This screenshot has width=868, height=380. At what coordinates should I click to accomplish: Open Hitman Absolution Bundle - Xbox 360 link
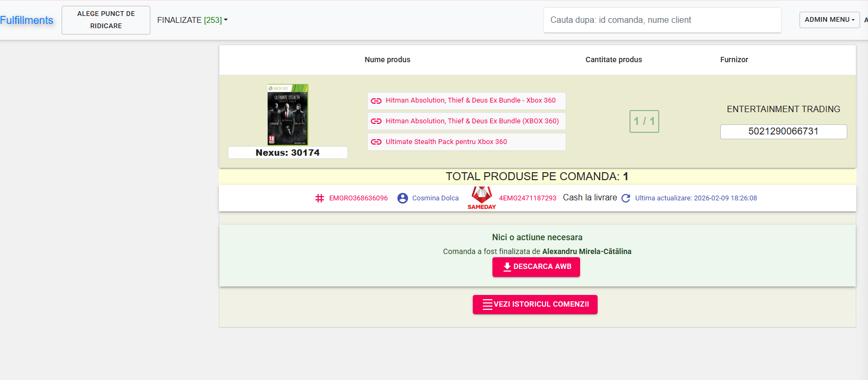point(470,100)
